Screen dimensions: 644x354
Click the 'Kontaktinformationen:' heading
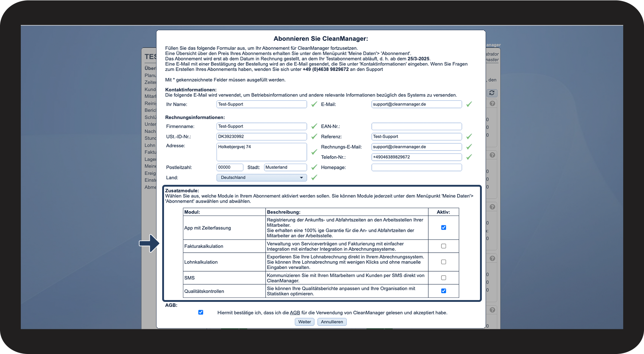[x=191, y=90]
